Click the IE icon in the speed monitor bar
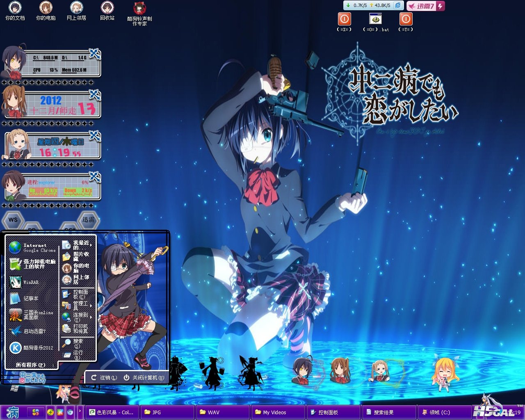The image size is (525, 420). click(x=398, y=5)
